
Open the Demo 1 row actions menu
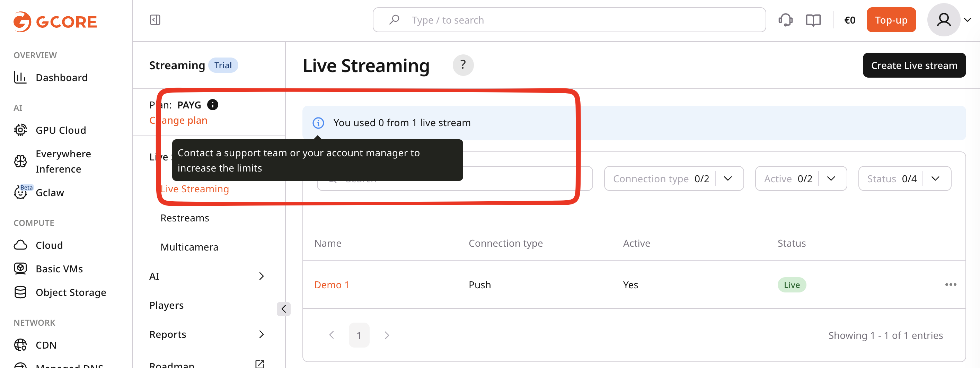(x=950, y=284)
